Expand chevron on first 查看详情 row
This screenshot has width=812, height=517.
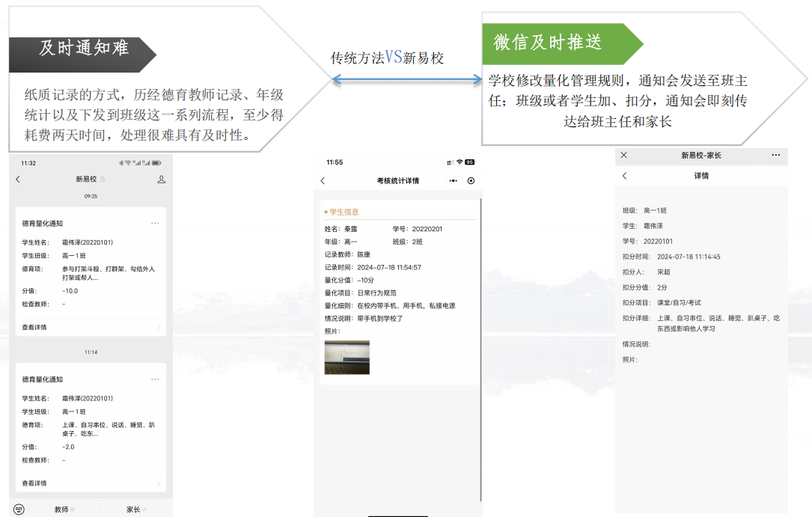tap(159, 327)
